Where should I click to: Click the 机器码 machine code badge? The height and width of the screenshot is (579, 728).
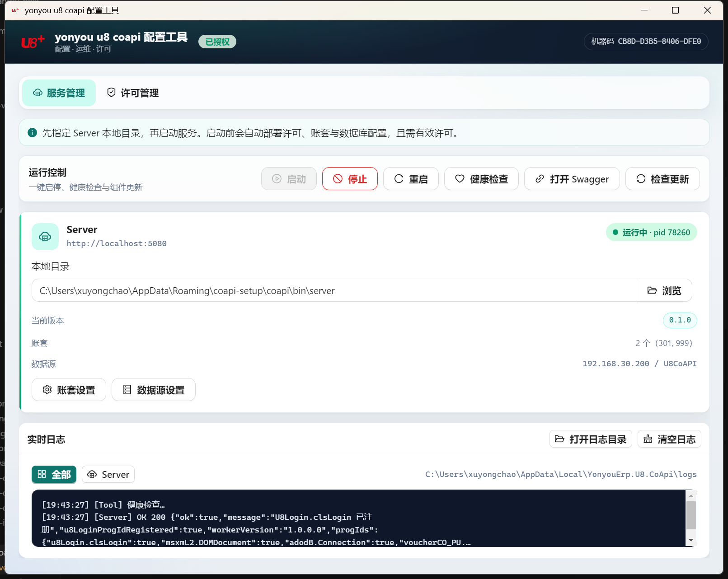tap(646, 42)
